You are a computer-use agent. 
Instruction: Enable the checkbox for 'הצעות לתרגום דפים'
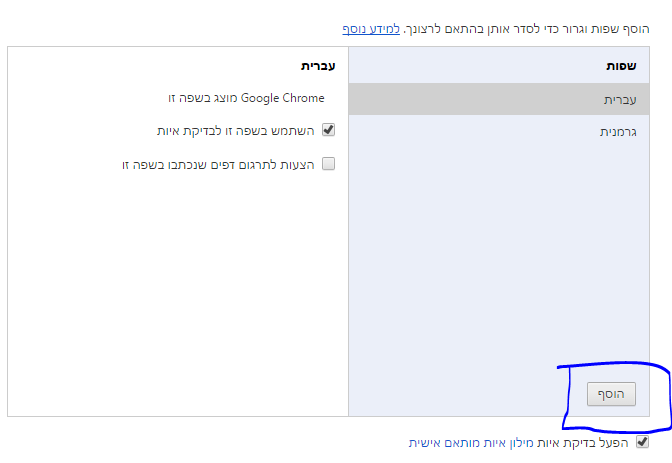(328, 164)
